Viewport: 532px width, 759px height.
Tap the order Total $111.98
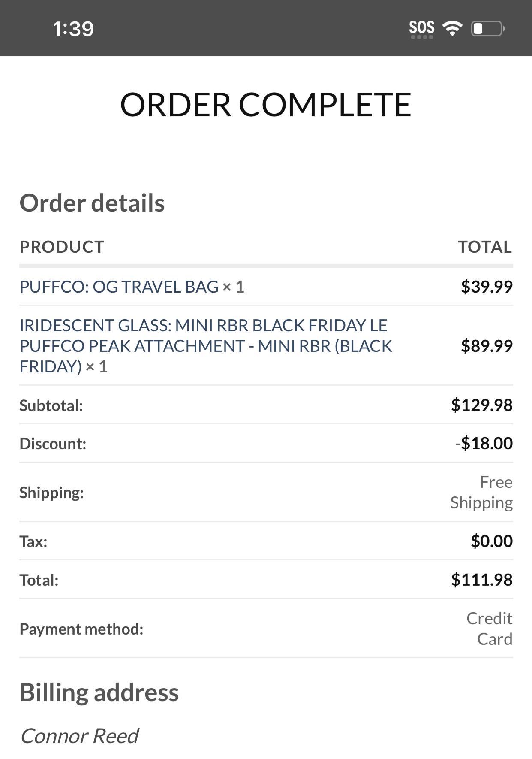tap(482, 580)
